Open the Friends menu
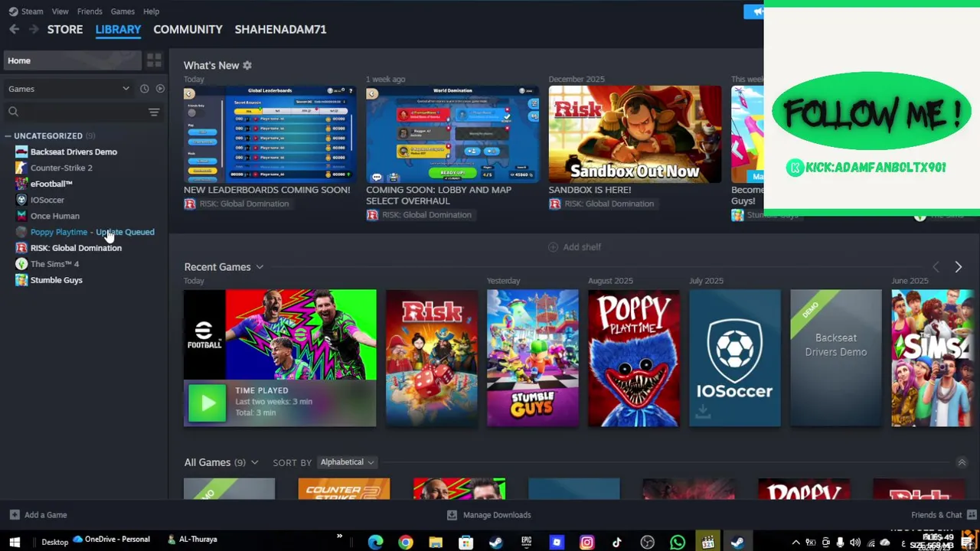This screenshot has height=551, width=980. pyautogui.click(x=90, y=11)
